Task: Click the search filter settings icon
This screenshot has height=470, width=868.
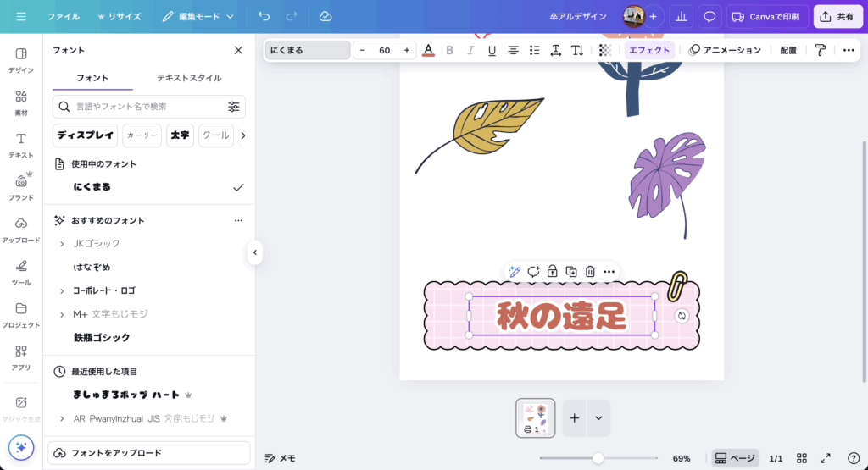Action: tap(233, 107)
